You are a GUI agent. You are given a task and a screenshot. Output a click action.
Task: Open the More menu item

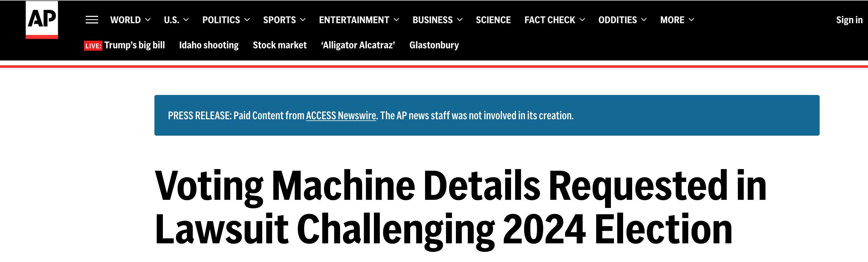point(672,20)
